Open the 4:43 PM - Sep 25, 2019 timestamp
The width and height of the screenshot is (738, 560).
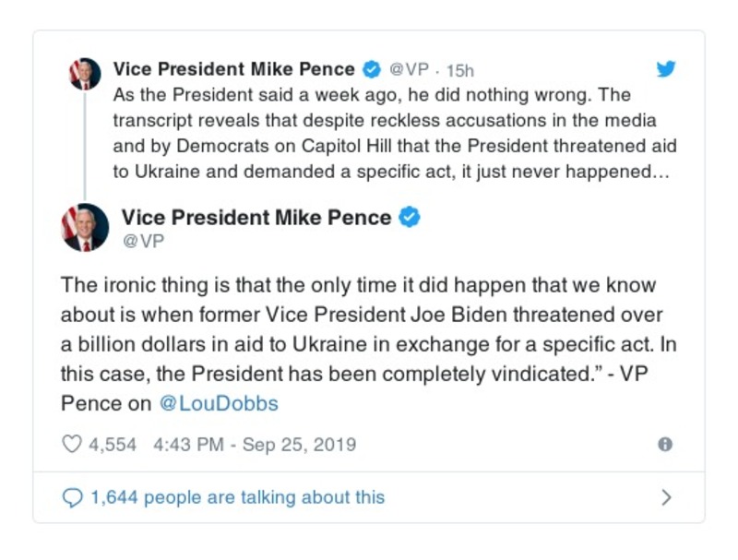click(x=255, y=445)
